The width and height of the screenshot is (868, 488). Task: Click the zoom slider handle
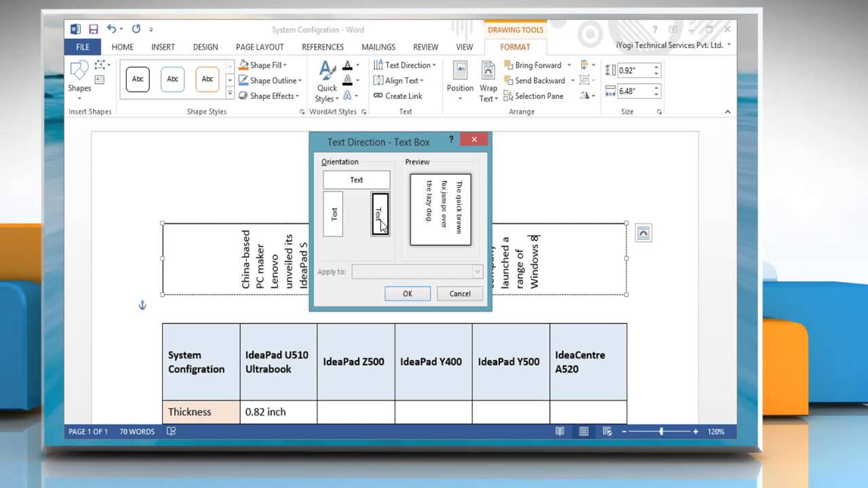coord(661,431)
